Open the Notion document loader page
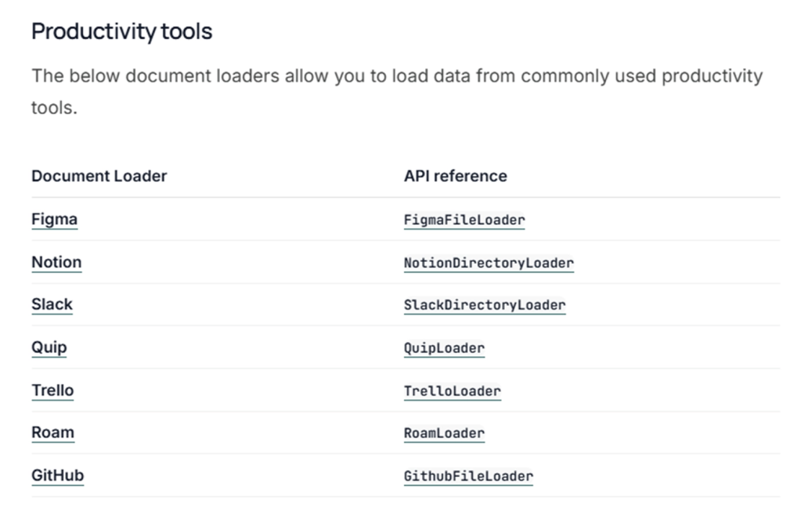 [x=56, y=262]
